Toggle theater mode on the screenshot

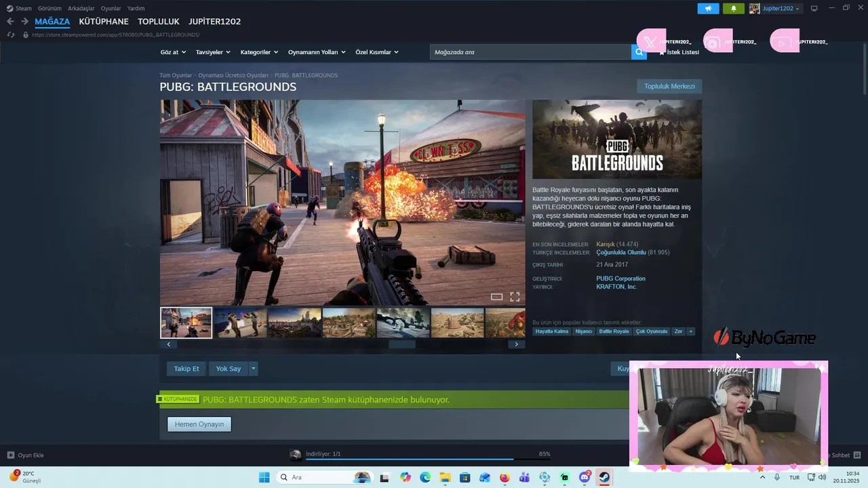496,297
